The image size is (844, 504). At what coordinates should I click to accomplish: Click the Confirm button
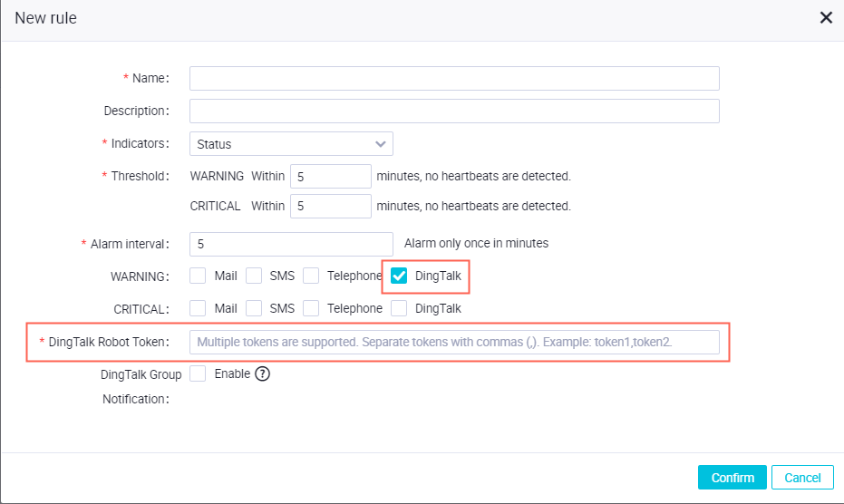(732, 478)
